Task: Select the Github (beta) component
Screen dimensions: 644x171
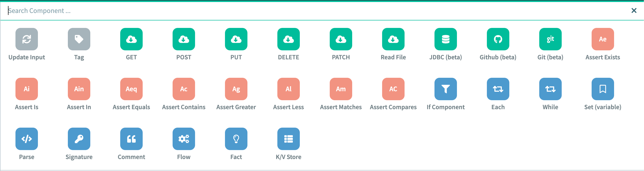Action: [498, 39]
